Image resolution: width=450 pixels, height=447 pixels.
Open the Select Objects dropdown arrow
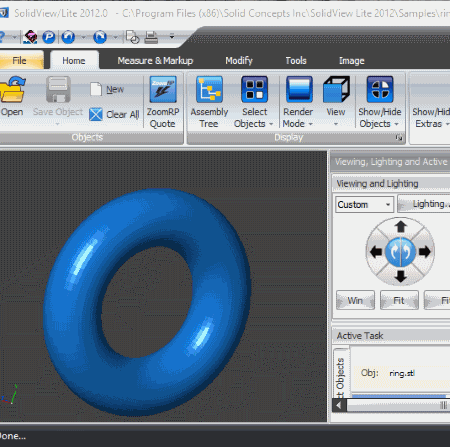click(x=271, y=124)
